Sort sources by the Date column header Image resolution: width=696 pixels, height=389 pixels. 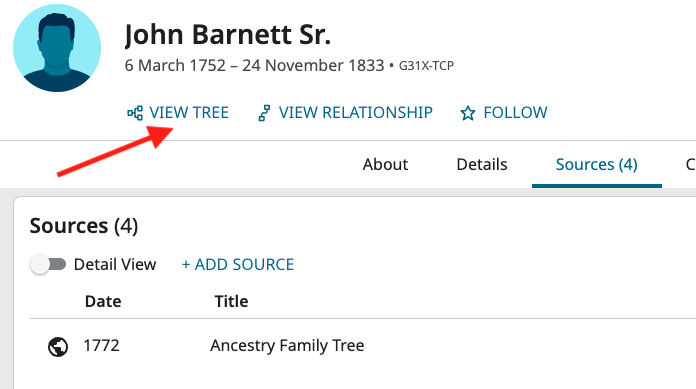tap(103, 302)
